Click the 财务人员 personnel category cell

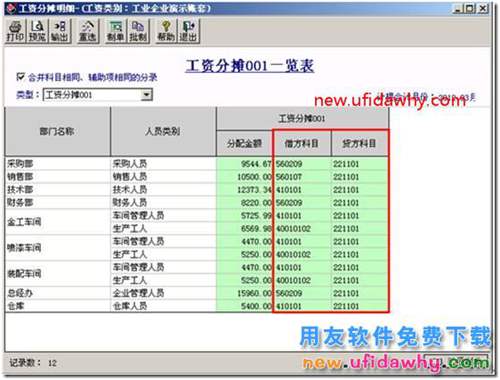(163, 203)
